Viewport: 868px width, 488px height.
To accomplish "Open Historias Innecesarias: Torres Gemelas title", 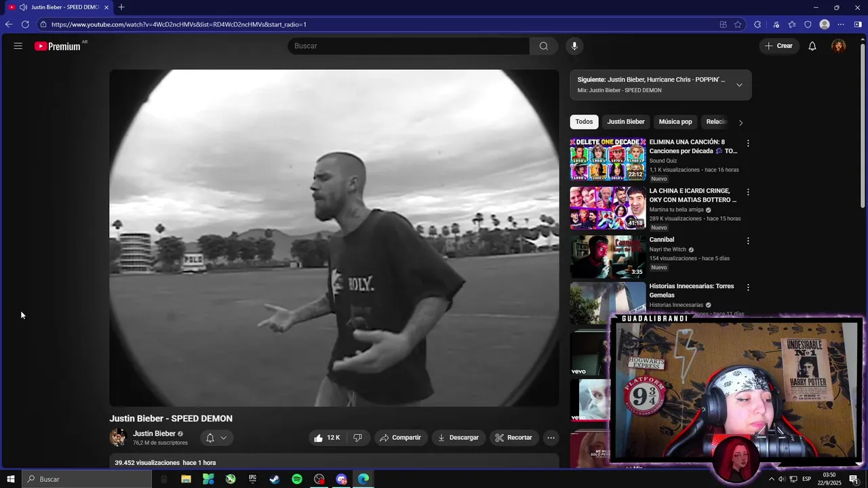I will 692,291.
